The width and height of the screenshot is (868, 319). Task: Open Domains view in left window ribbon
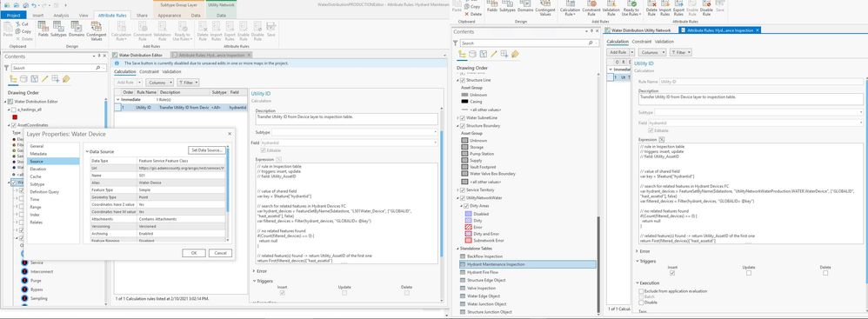pos(77,30)
